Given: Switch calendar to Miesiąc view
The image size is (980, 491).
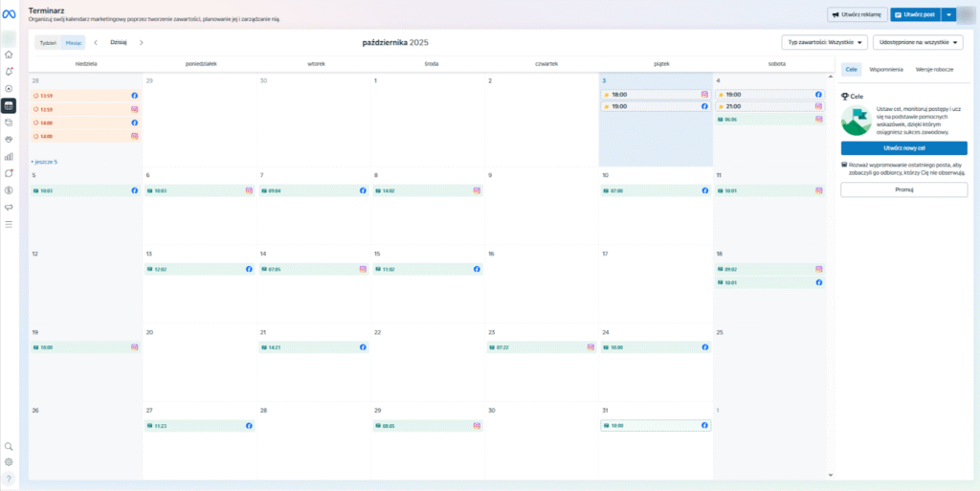Looking at the screenshot, I should (74, 42).
